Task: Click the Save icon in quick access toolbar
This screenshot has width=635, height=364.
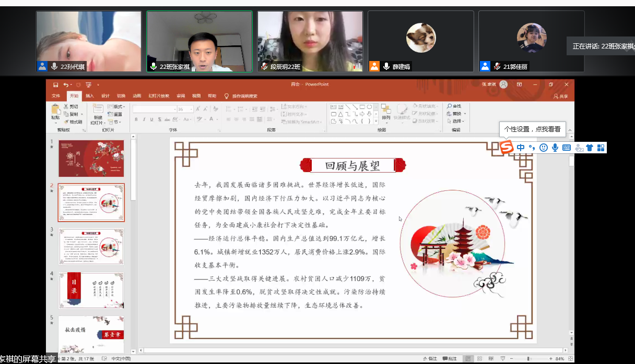Action: 55,84
